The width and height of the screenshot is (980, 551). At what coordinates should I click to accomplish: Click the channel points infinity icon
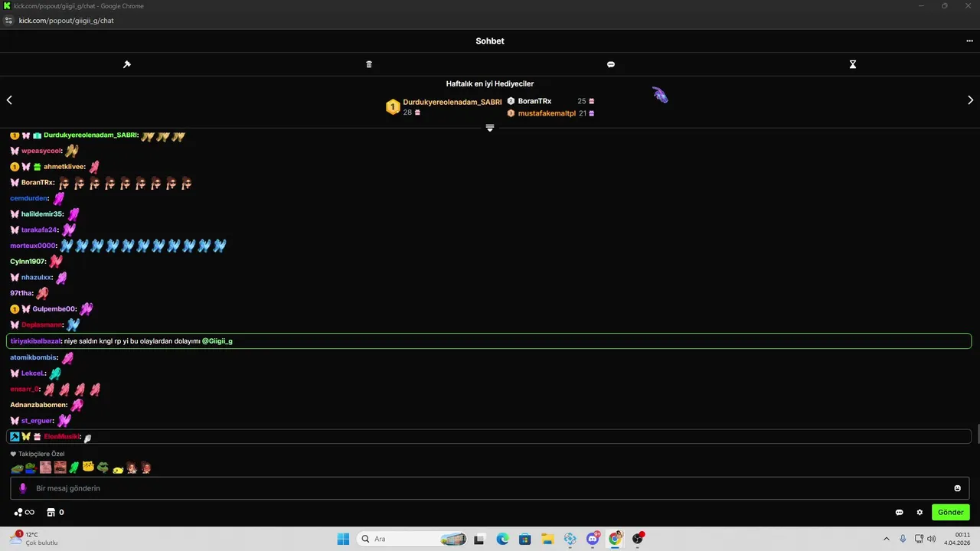24,512
